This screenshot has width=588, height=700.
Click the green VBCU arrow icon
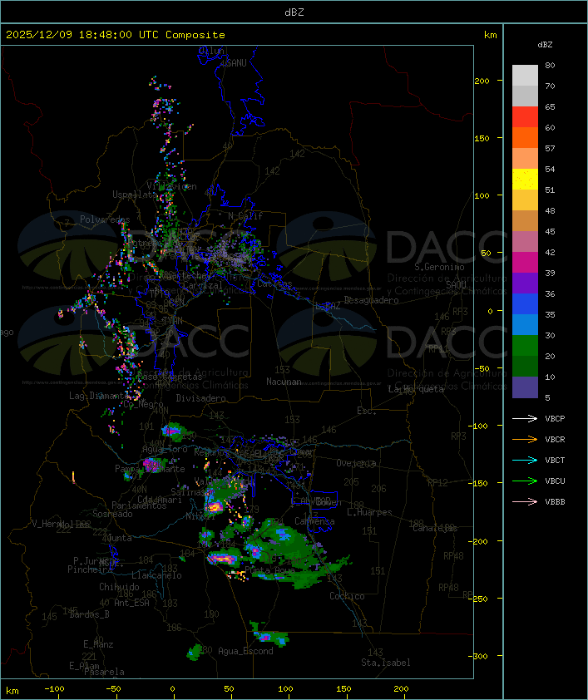525,481
